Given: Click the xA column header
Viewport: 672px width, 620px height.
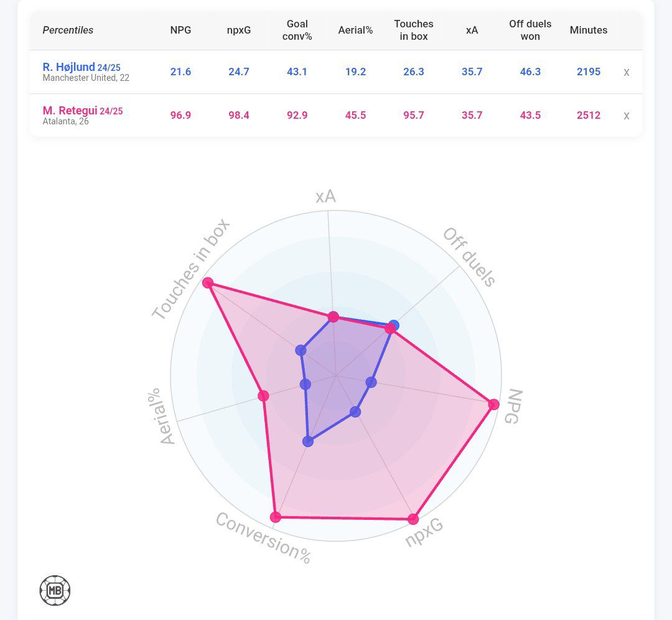Looking at the screenshot, I should coord(472,30).
